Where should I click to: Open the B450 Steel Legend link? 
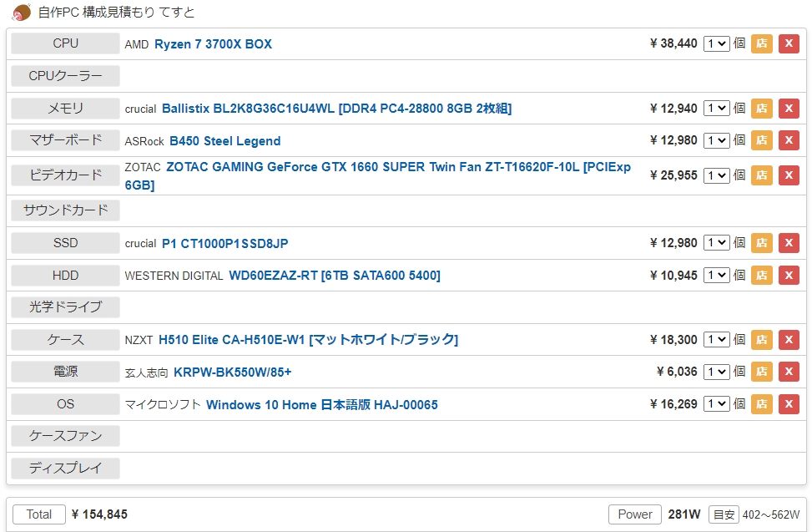(x=225, y=141)
